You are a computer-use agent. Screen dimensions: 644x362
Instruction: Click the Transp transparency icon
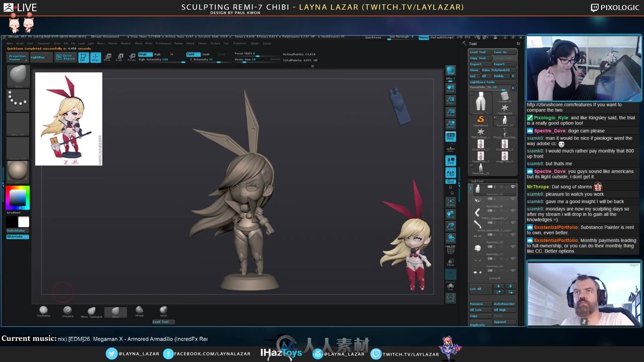[451, 262]
